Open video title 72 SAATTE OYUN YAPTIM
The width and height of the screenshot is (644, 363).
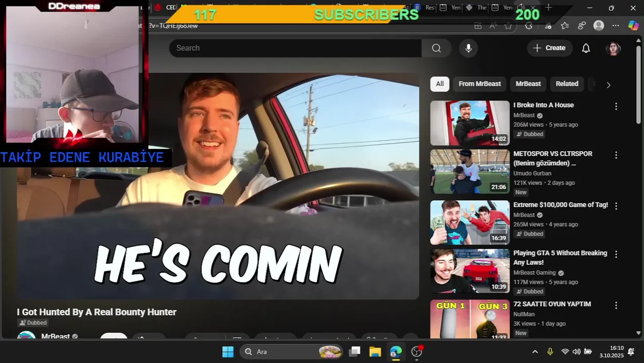pyautogui.click(x=552, y=304)
